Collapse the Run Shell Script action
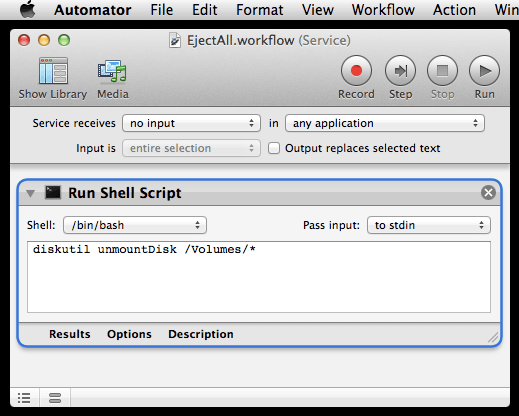 [30, 194]
